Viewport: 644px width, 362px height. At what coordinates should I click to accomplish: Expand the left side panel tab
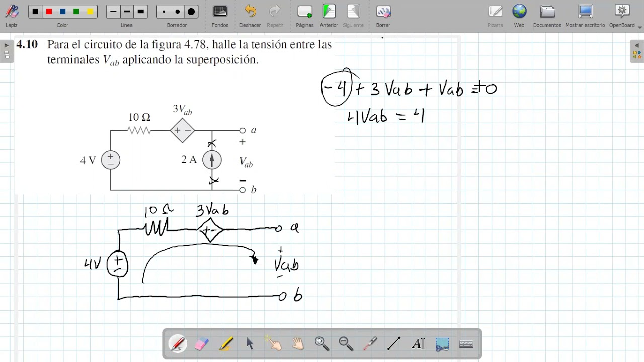(x=7, y=51)
